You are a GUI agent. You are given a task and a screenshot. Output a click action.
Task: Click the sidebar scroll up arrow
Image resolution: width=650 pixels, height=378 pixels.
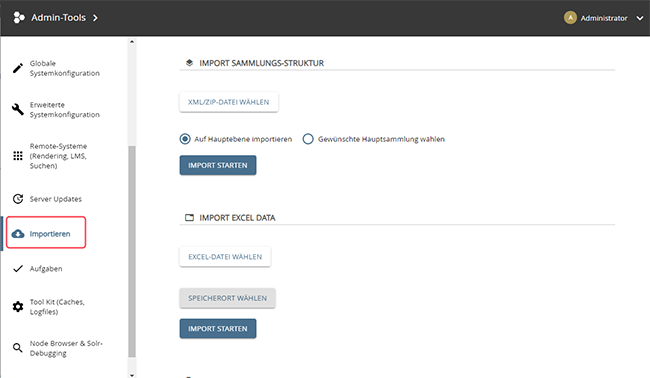click(132, 42)
